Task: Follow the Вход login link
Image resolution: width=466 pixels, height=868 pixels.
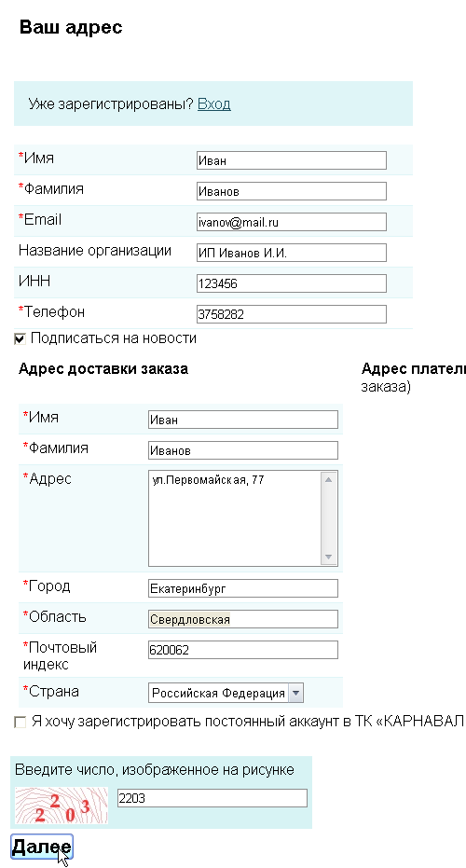Action: click(213, 104)
